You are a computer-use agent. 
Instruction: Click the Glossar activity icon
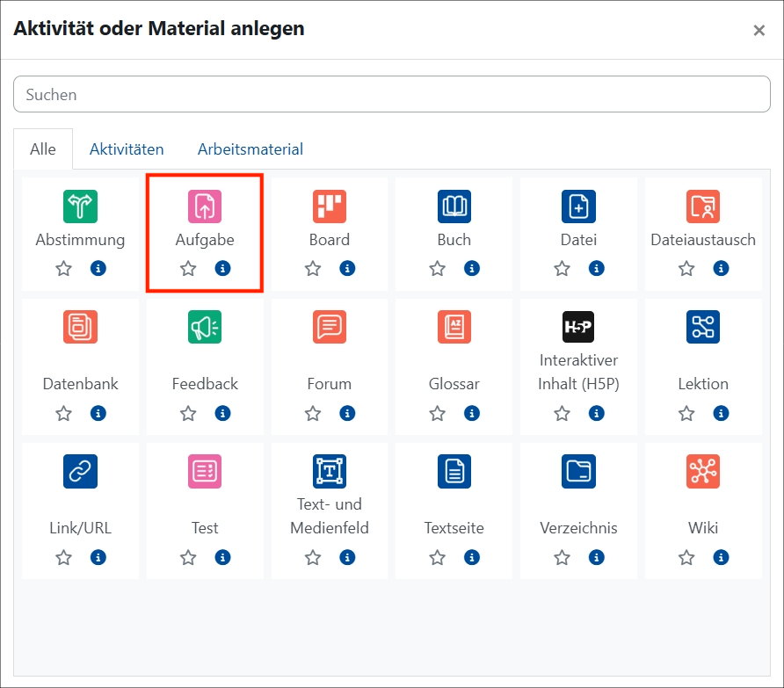point(454,326)
